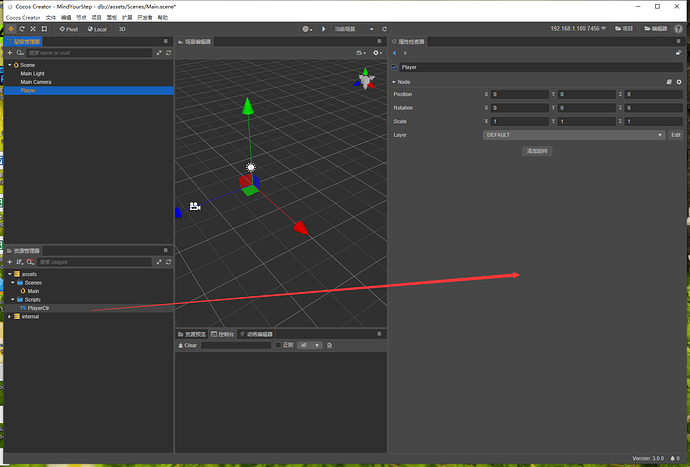Image resolution: width=690 pixels, height=467 pixels.
Task: Click the play preview button
Action: click(x=323, y=29)
